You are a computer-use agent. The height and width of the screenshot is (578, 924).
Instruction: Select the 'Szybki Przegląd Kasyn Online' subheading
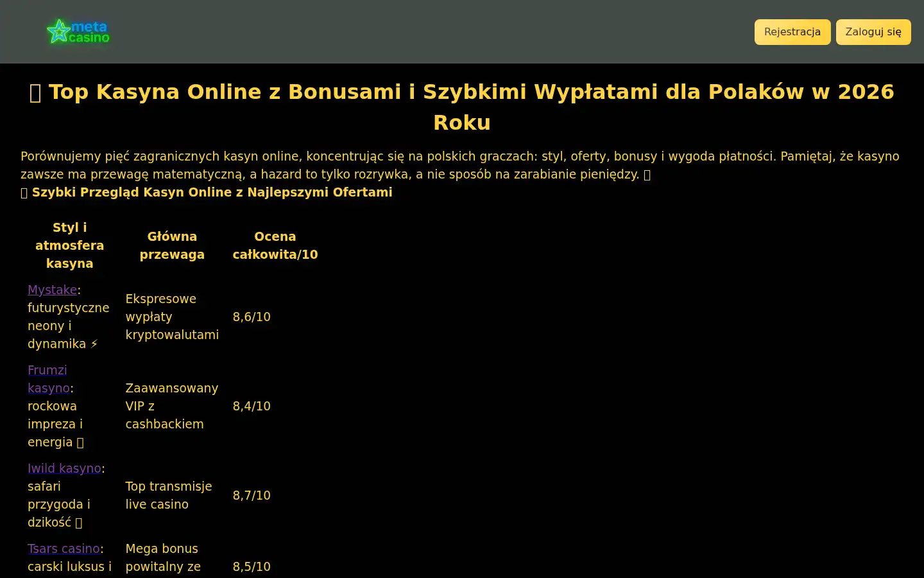(207, 192)
